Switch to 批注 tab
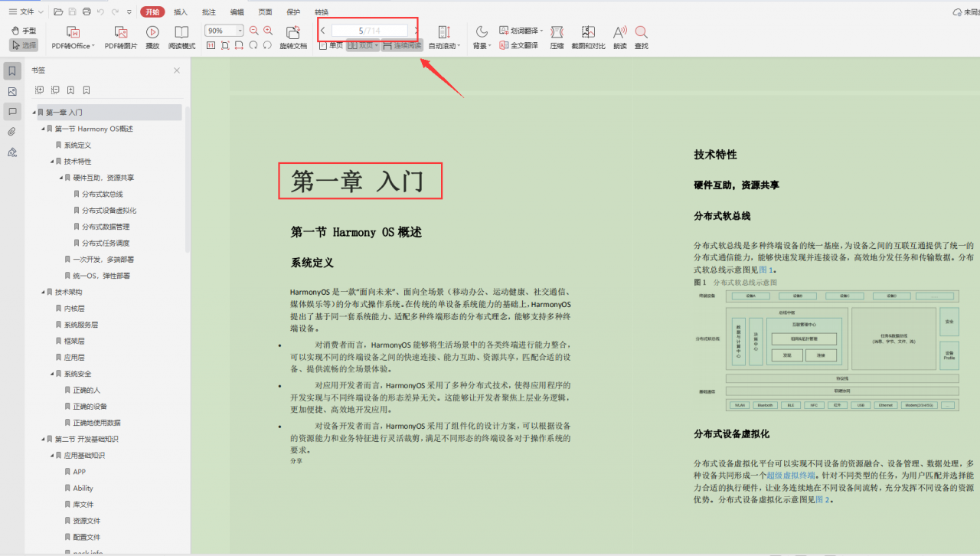The height and width of the screenshot is (556, 980). point(209,11)
